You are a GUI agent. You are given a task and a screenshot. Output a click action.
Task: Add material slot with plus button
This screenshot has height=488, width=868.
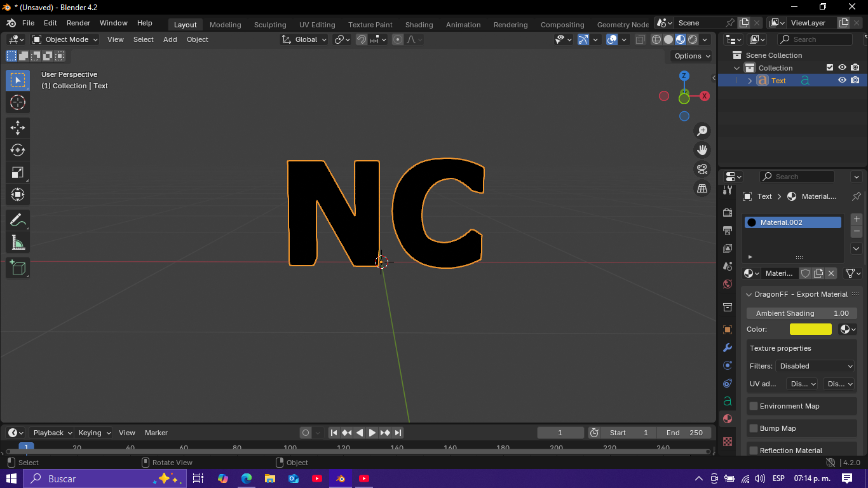(x=857, y=219)
